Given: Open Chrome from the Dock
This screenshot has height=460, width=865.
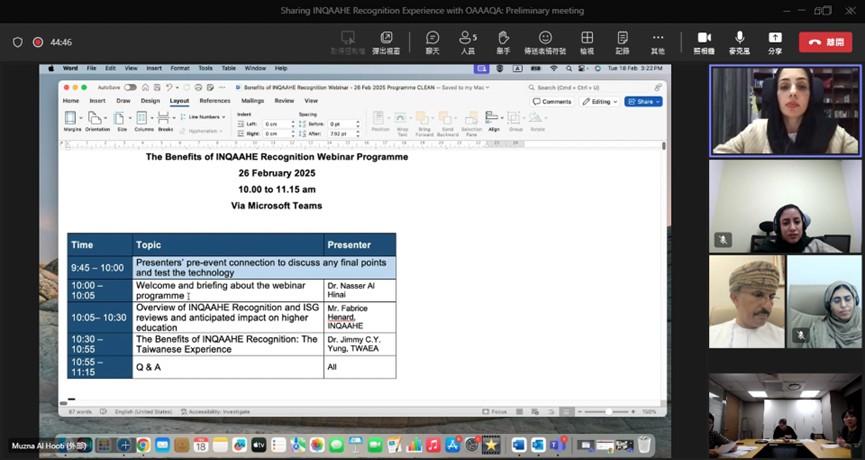Looking at the screenshot, I should [143, 445].
